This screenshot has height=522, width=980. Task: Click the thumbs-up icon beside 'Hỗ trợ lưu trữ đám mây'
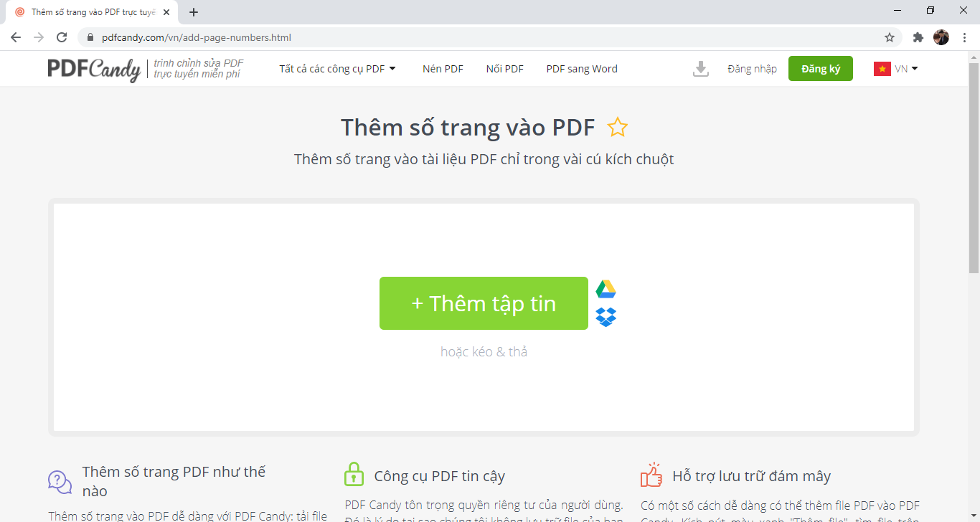coord(651,475)
